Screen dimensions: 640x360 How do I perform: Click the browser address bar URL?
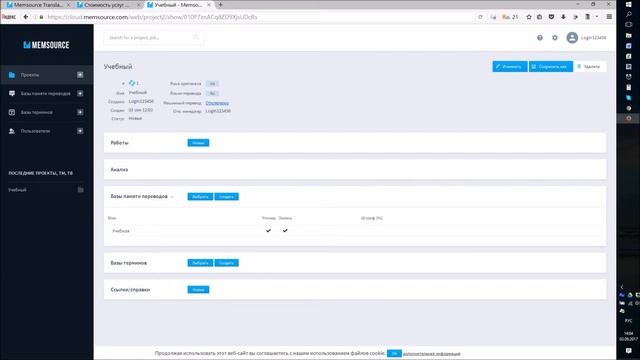pyautogui.click(x=152, y=17)
